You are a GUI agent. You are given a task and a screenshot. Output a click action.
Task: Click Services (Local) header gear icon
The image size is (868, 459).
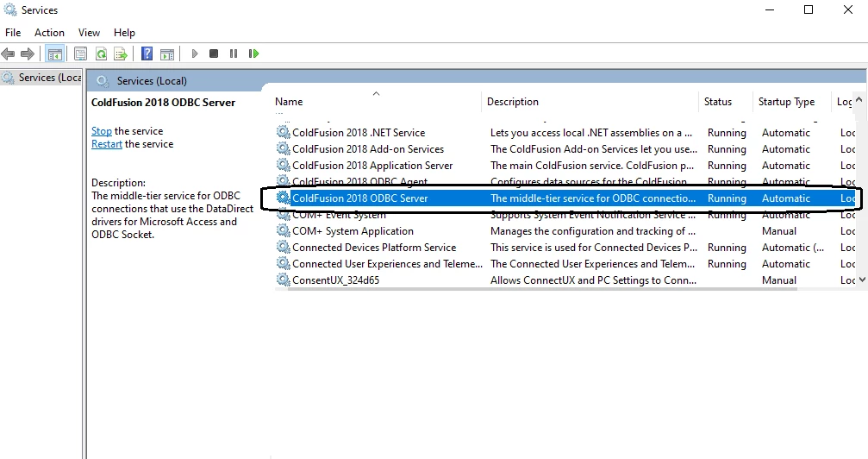(103, 81)
